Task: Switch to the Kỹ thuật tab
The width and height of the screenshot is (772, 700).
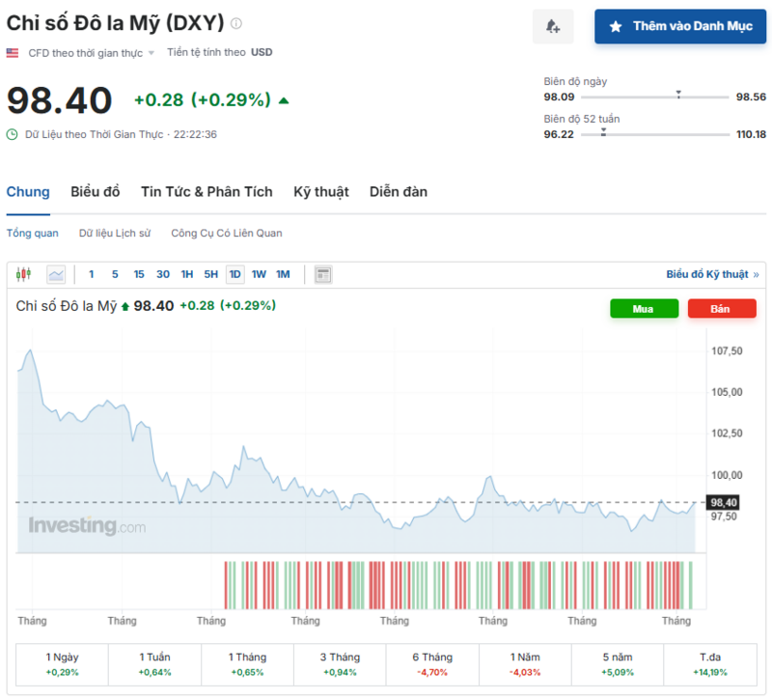Action: (320, 191)
